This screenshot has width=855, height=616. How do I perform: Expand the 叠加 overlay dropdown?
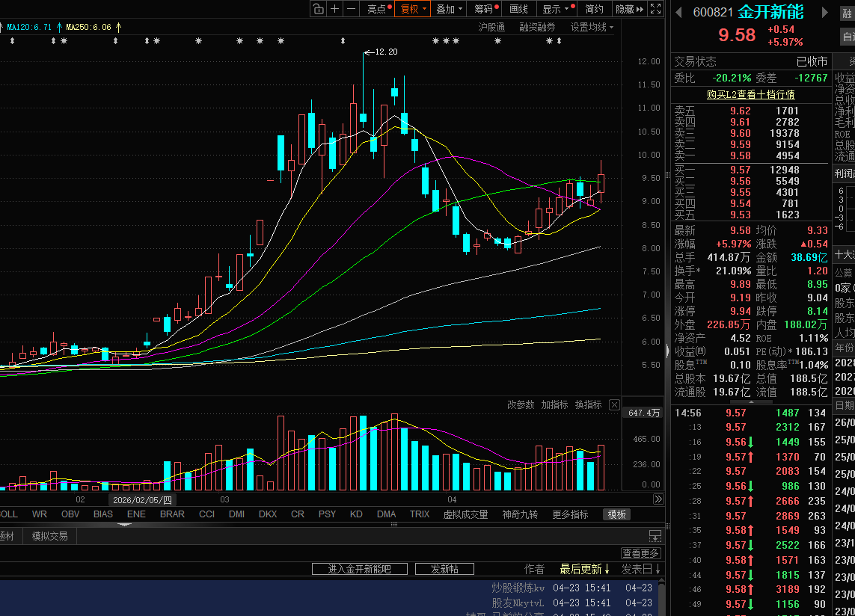click(449, 9)
